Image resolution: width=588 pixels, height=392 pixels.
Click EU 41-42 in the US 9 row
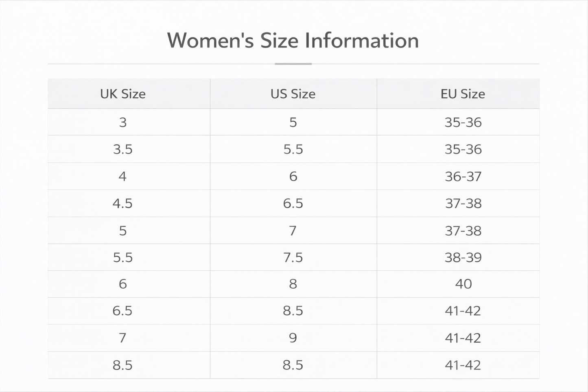(463, 338)
